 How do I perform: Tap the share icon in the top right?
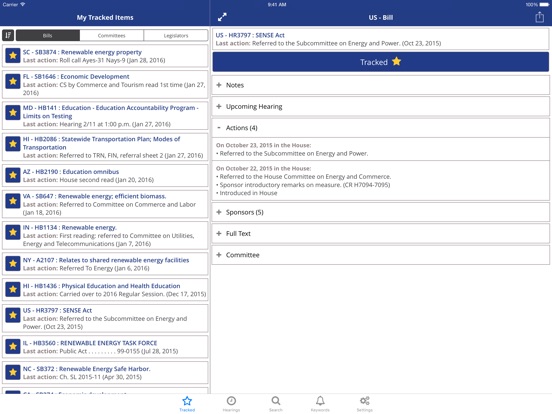point(539,17)
